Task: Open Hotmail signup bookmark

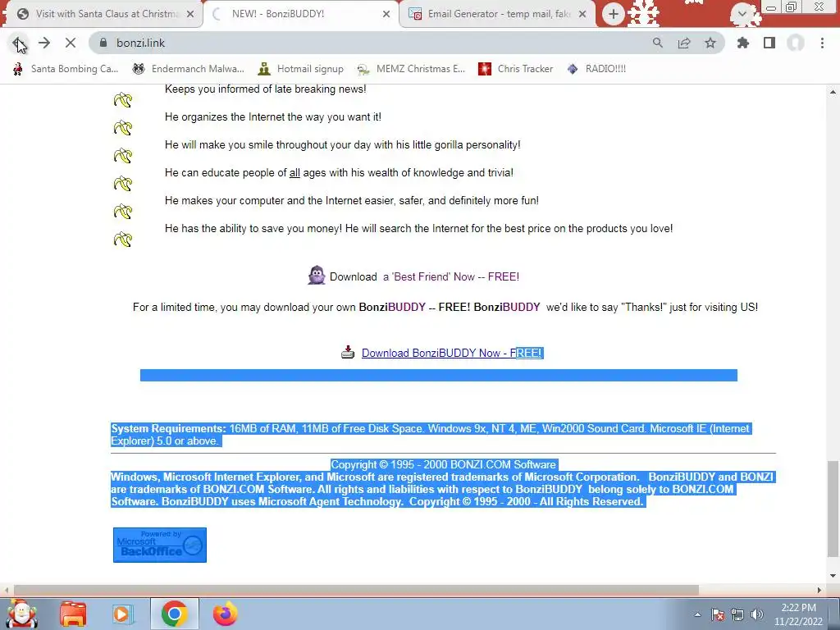Action: pyautogui.click(x=300, y=69)
